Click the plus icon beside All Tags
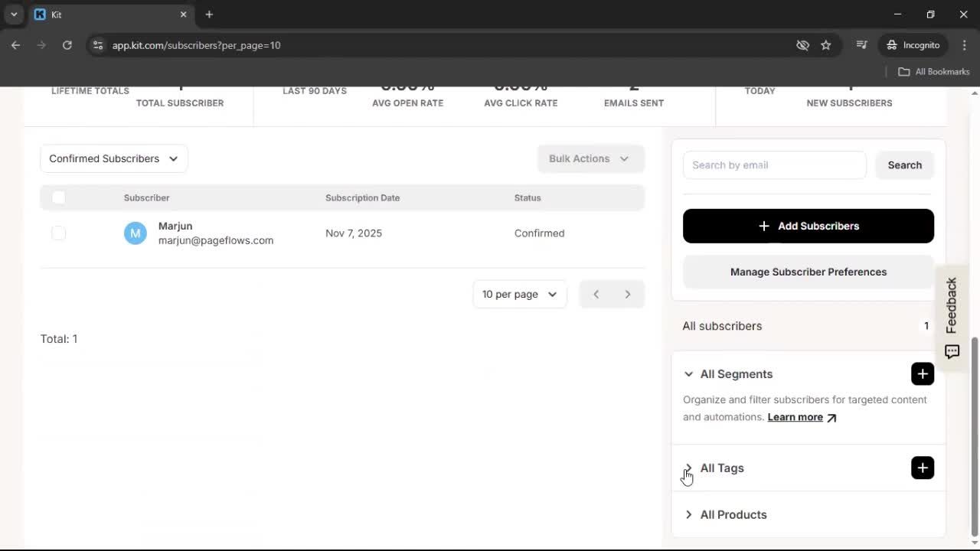This screenshot has width=980, height=551. coord(922,468)
